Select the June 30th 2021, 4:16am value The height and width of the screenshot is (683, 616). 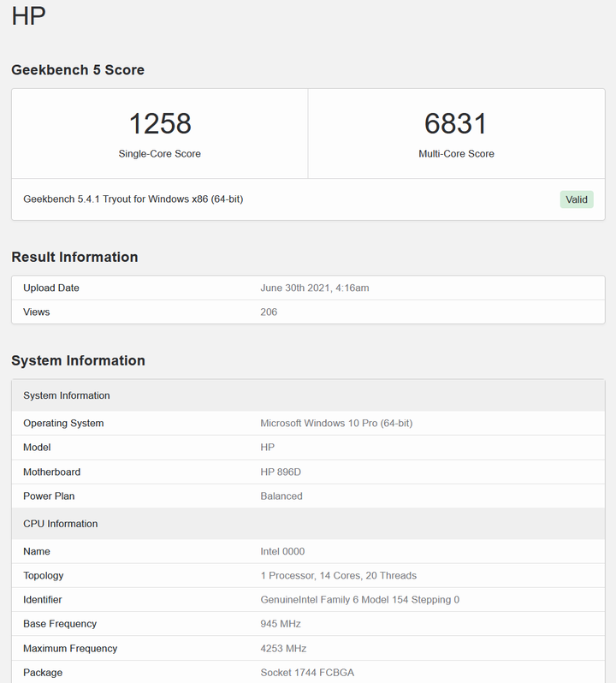[x=315, y=288]
